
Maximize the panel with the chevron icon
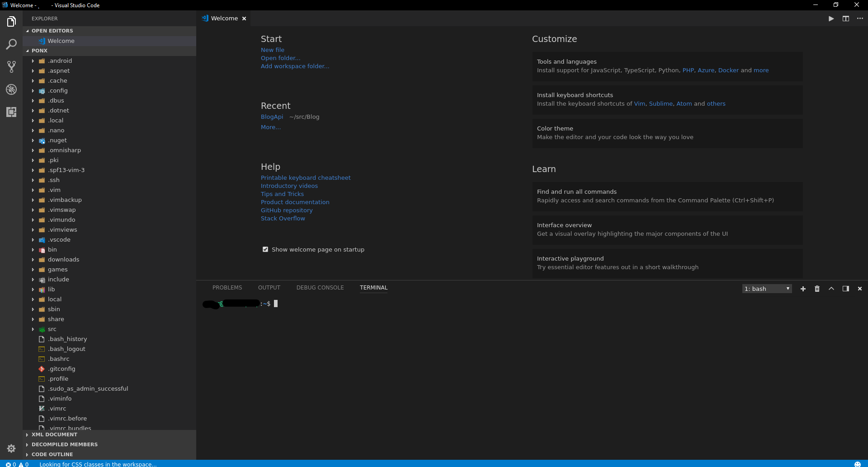(831, 289)
